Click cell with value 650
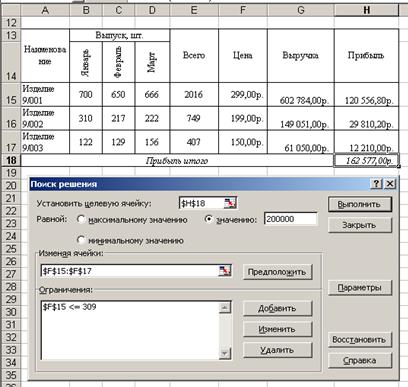The width and height of the screenshot is (408, 387). pos(118,95)
